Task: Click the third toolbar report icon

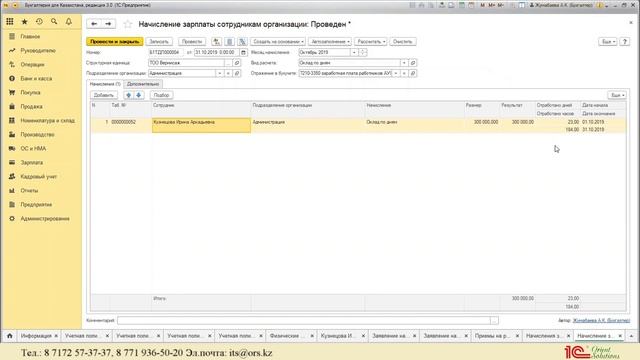Action: click(x=242, y=42)
